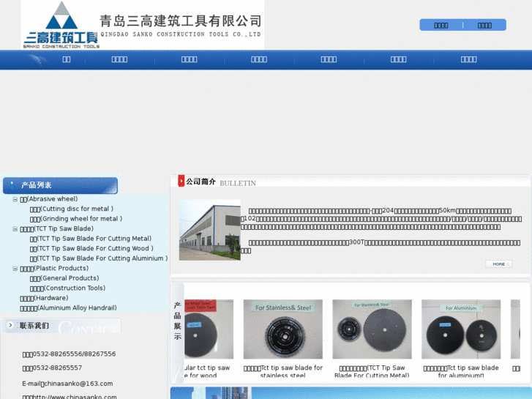Click the MORE button under company intro
532x399 pixels.
pos(498,264)
